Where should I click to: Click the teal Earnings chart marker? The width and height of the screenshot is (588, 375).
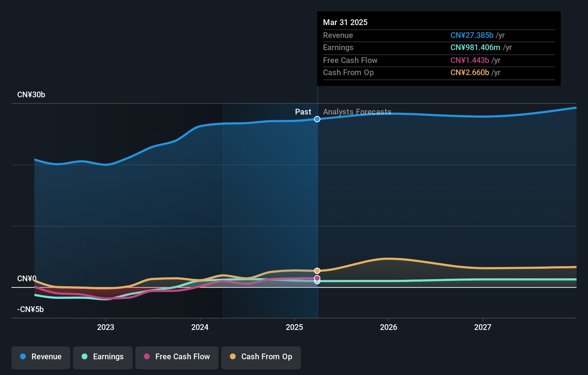(317, 282)
